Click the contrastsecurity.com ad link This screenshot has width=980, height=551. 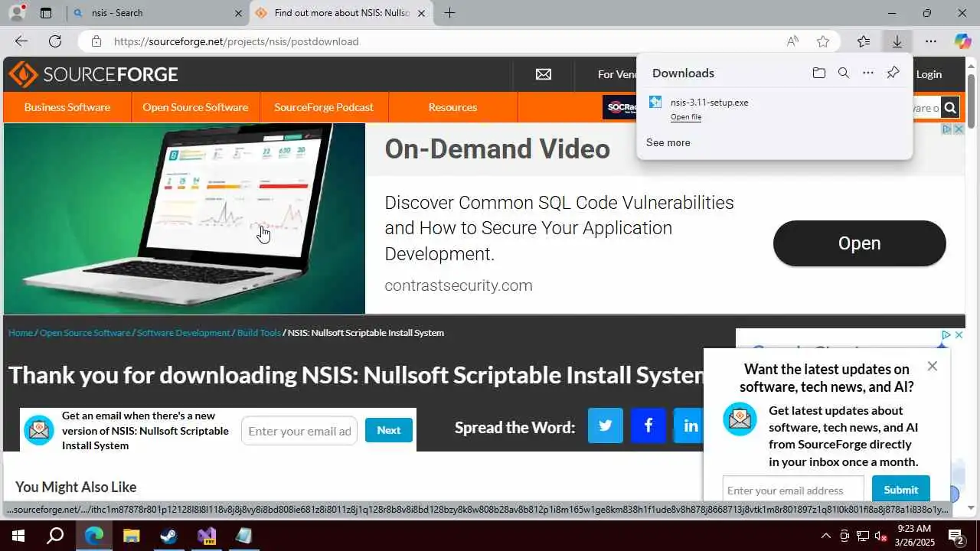point(459,285)
